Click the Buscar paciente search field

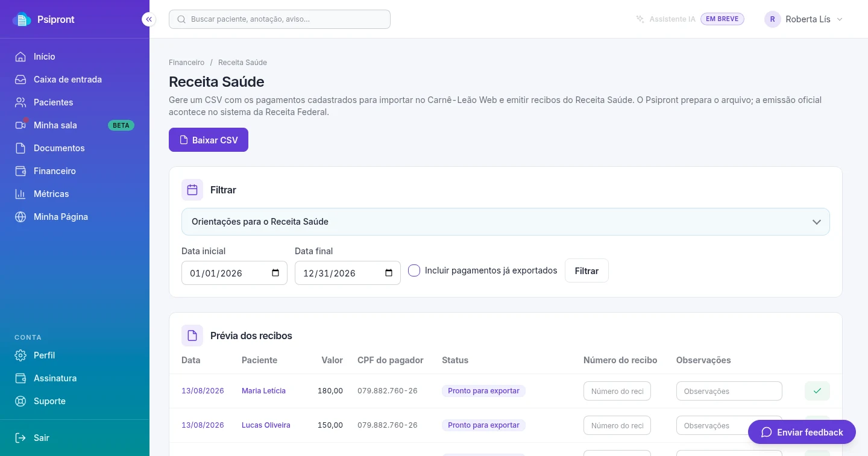coord(280,19)
